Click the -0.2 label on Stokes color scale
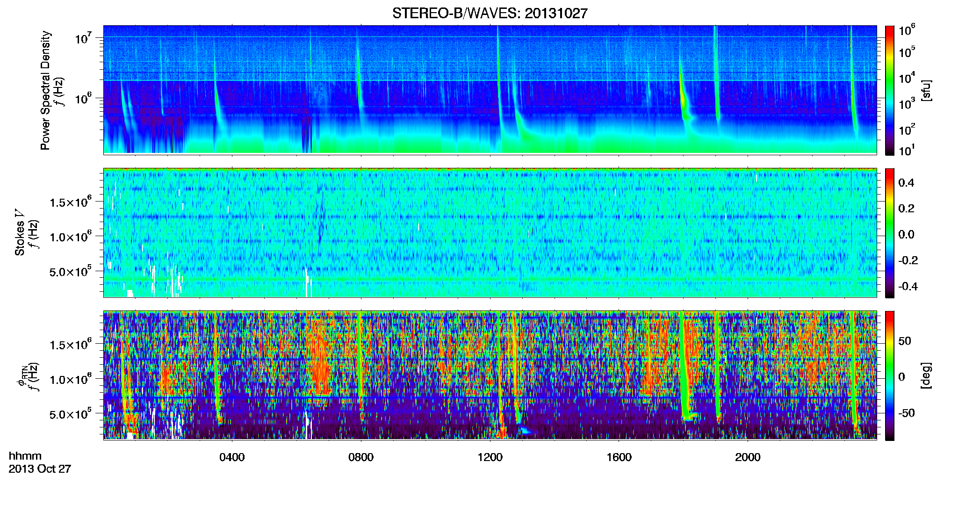This screenshot has height=505, width=980. 908,260
